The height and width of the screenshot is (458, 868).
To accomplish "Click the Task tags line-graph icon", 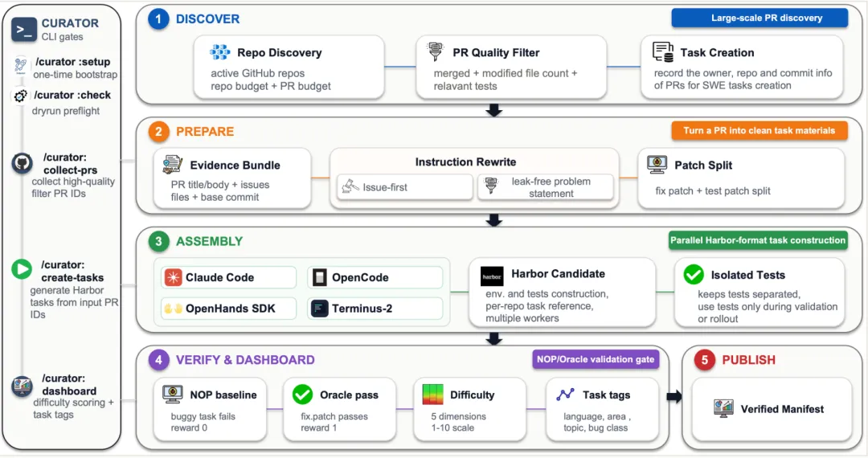I will pos(565,394).
